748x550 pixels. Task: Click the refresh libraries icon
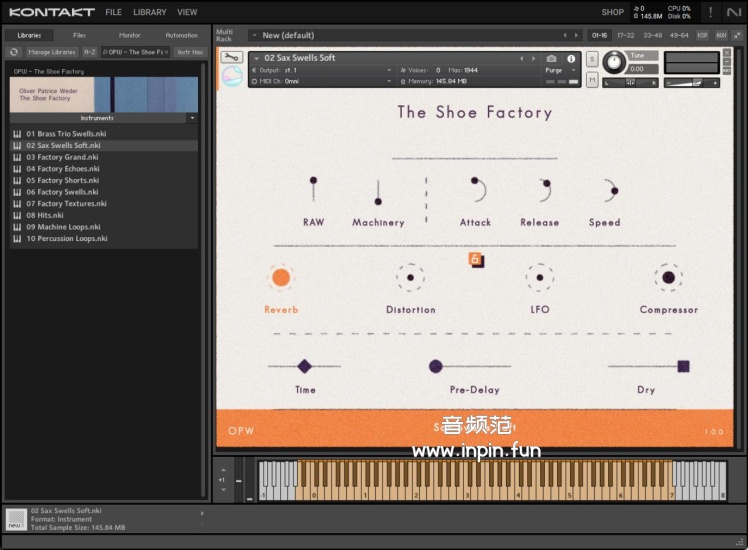pos(14,51)
